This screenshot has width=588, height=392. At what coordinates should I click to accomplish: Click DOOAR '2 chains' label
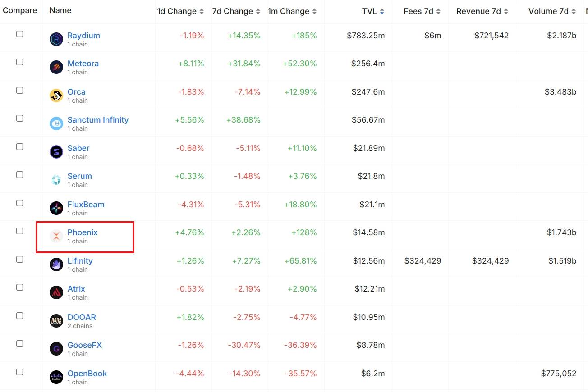coord(80,326)
